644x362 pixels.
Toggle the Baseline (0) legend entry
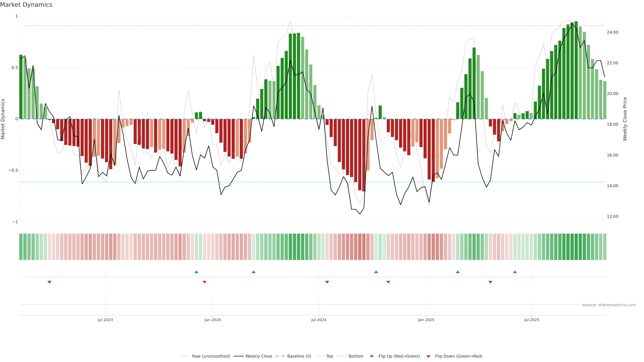pos(299,356)
